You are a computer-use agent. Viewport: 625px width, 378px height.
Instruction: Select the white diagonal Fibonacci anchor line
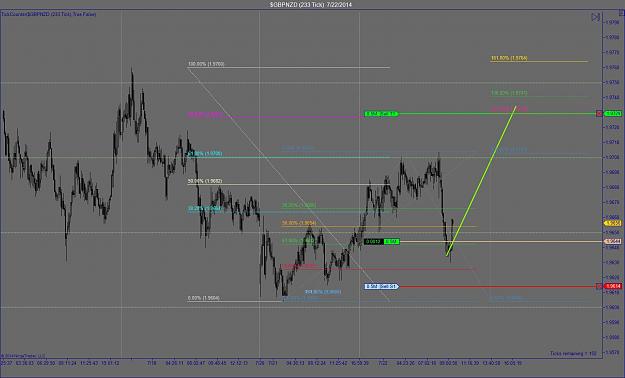click(289, 185)
